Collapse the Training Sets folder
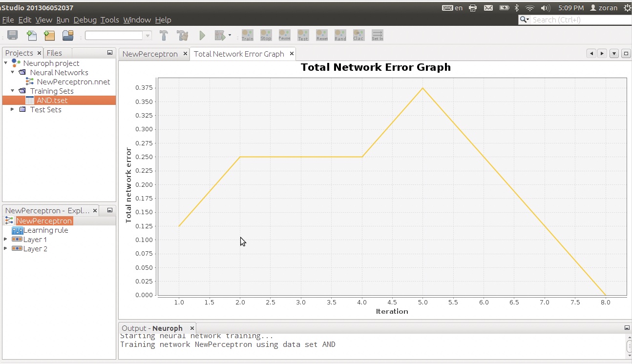 pos(13,91)
